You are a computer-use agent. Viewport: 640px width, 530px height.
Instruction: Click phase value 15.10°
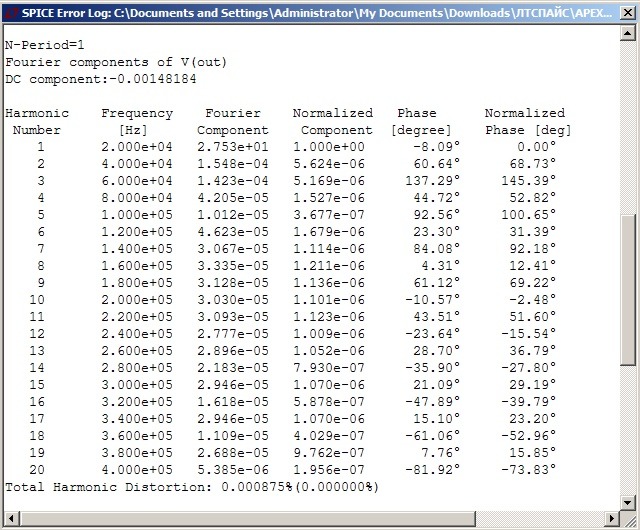point(436,419)
